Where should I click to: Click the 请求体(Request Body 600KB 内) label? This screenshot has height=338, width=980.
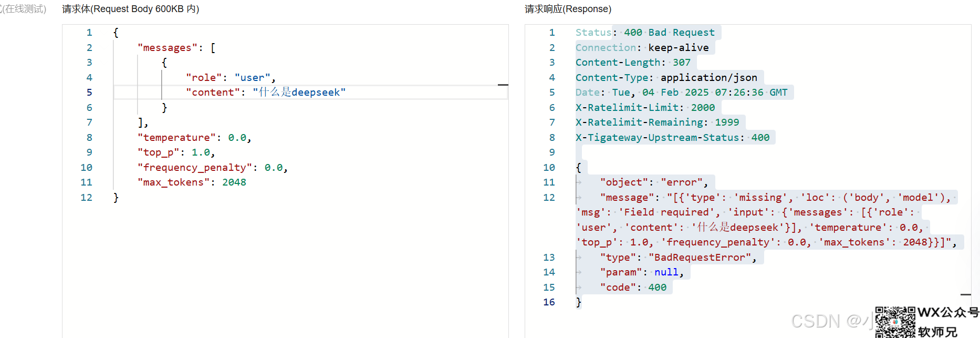click(131, 9)
